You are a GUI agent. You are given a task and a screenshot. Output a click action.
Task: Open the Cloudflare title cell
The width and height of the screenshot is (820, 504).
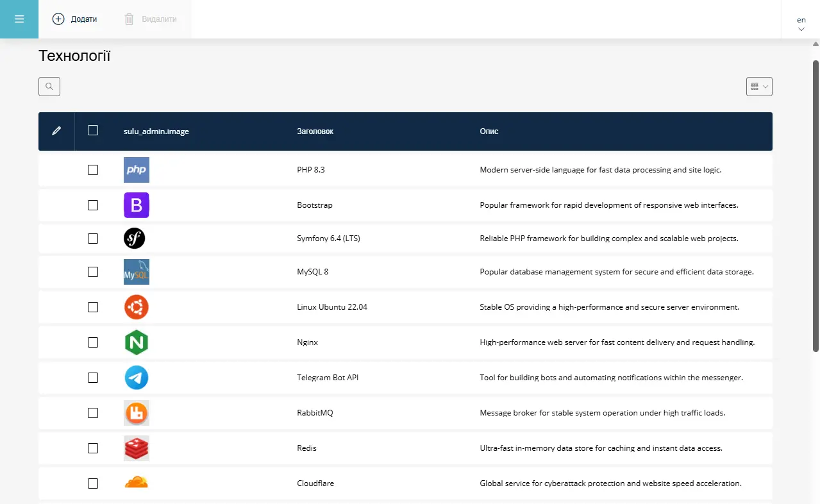pos(315,483)
